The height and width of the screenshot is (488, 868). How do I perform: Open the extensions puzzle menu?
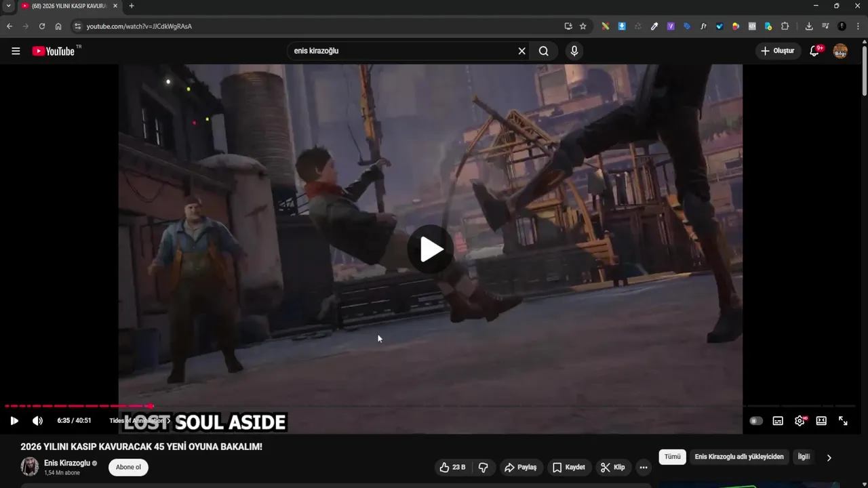785,26
